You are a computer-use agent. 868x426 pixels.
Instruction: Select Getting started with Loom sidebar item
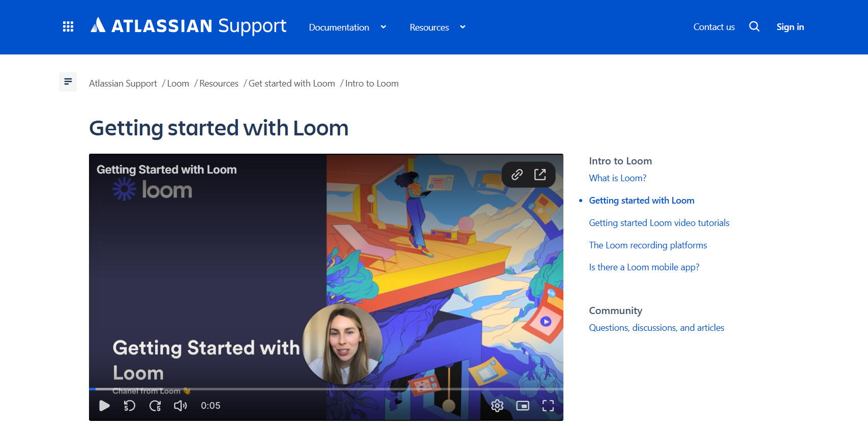click(x=642, y=201)
